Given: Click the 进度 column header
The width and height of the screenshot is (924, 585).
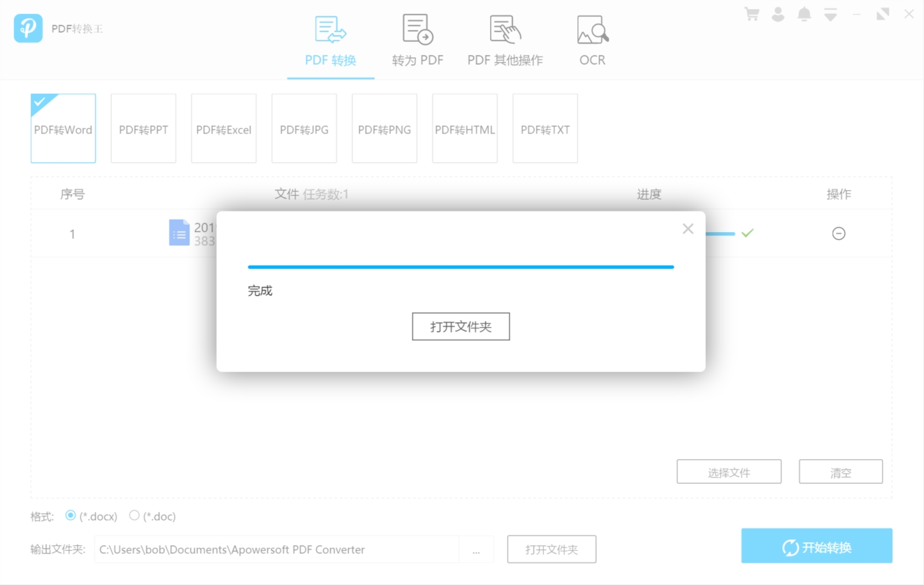Looking at the screenshot, I should (x=649, y=194).
